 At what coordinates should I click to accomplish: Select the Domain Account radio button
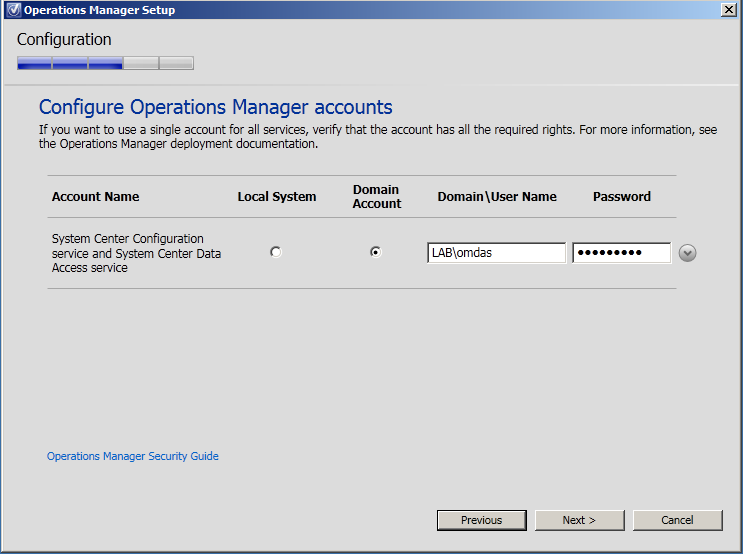tap(375, 252)
